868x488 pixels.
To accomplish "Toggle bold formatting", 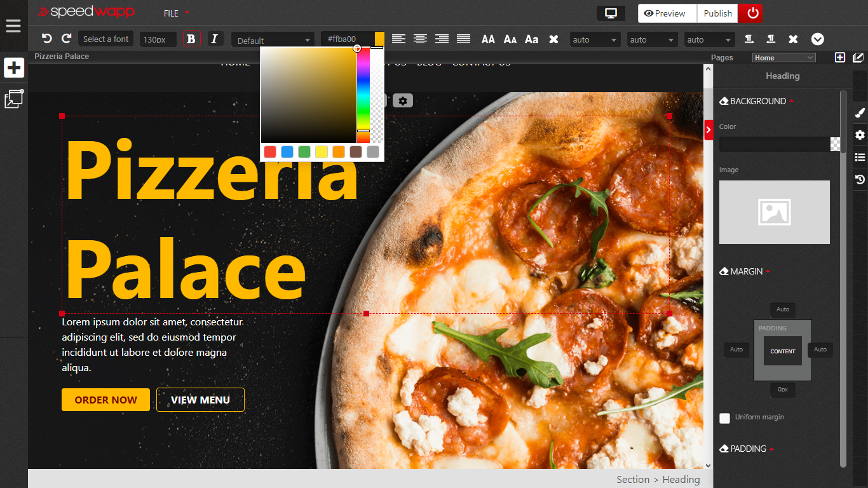I will pyautogui.click(x=191, y=39).
